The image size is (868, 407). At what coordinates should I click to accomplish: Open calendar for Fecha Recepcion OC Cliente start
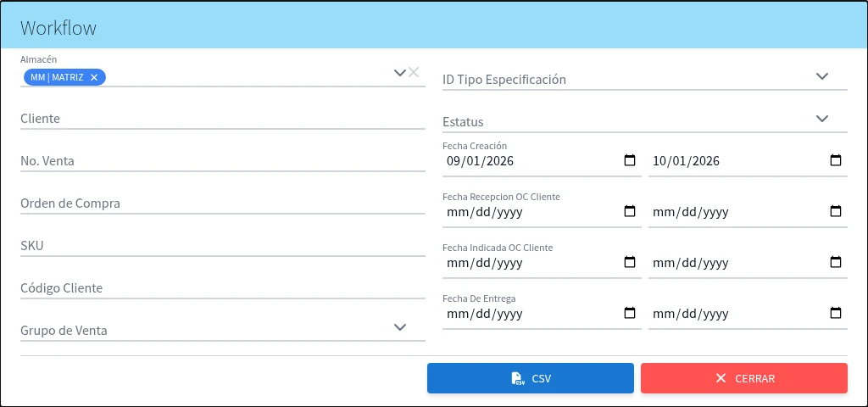click(x=630, y=211)
